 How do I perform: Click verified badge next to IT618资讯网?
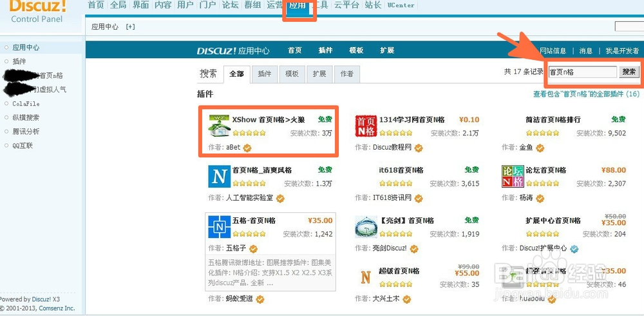click(x=419, y=199)
